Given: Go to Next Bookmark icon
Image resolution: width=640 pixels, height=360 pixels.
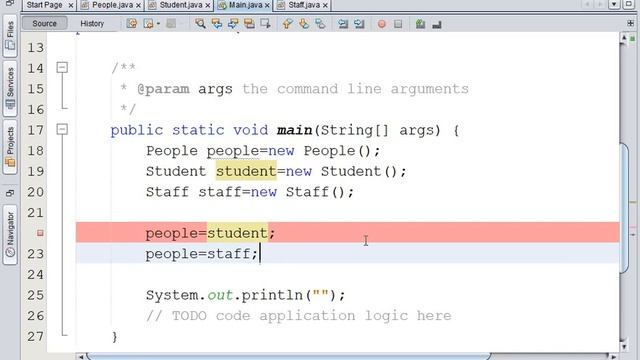Looking at the screenshot, I should pos(304,24).
